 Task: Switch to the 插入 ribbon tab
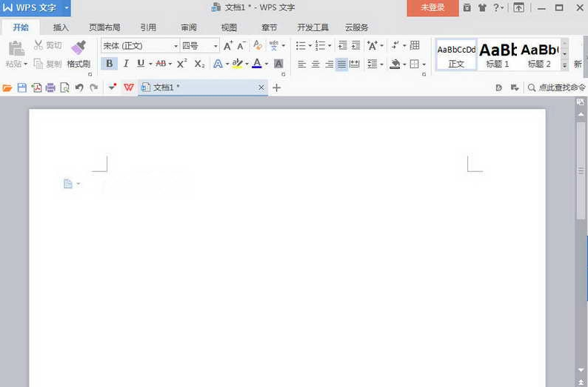pyautogui.click(x=61, y=27)
